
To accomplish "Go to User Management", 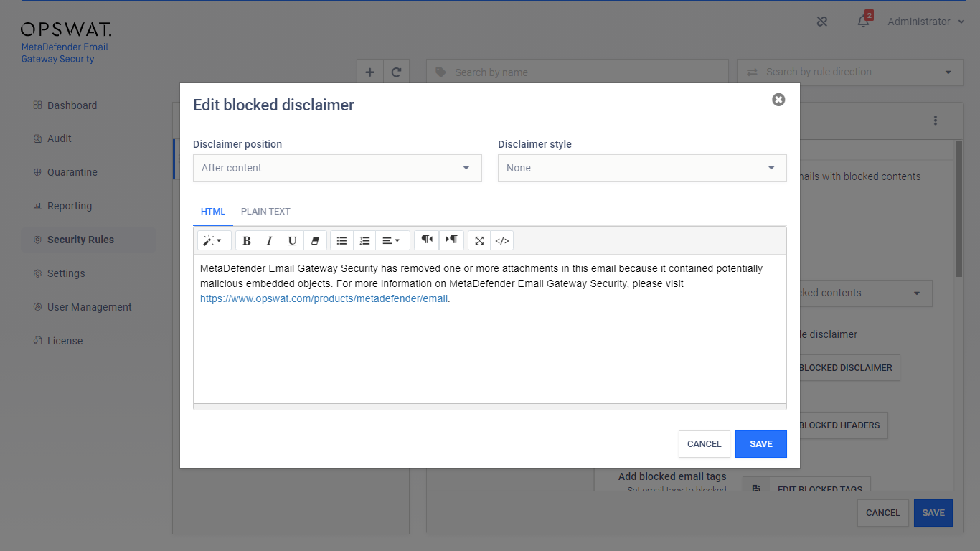I will tap(89, 307).
